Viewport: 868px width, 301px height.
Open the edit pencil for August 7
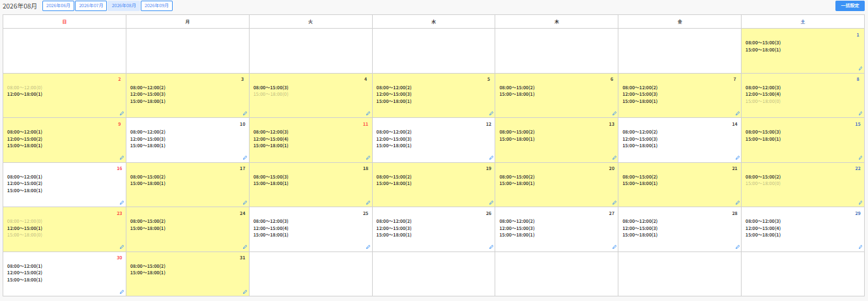(x=737, y=113)
